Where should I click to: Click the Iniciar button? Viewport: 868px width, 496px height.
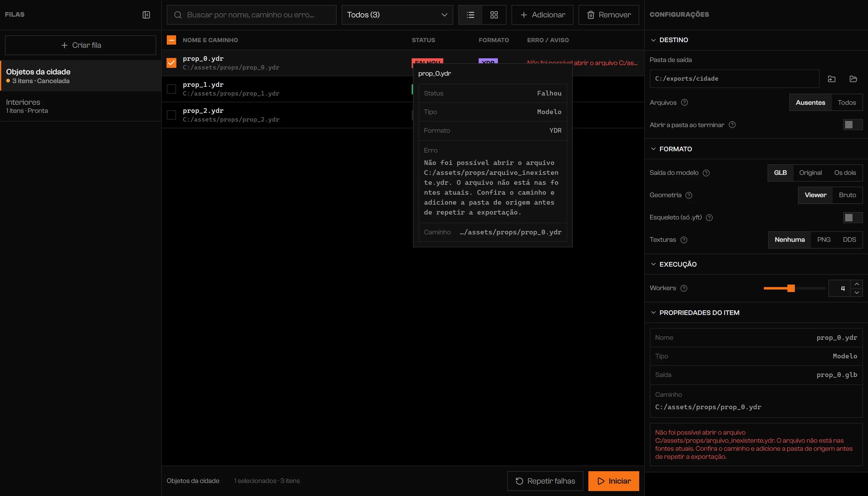click(613, 481)
